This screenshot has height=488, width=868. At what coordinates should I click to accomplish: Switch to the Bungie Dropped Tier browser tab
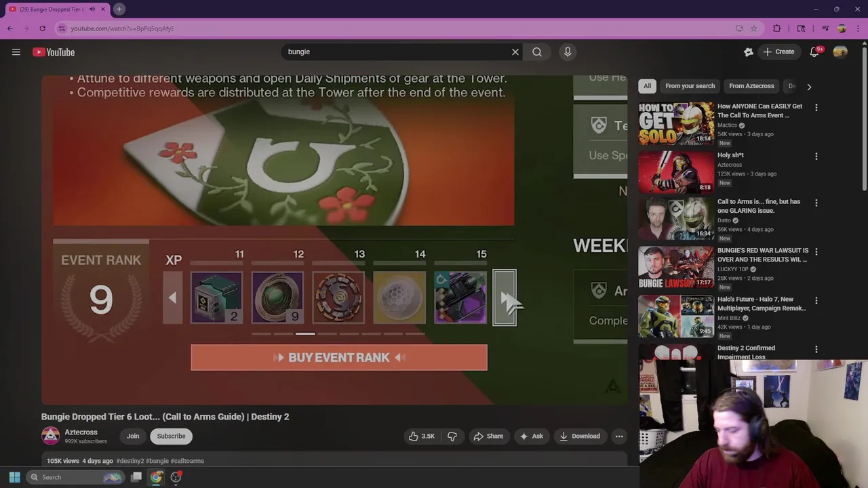pos(56,9)
